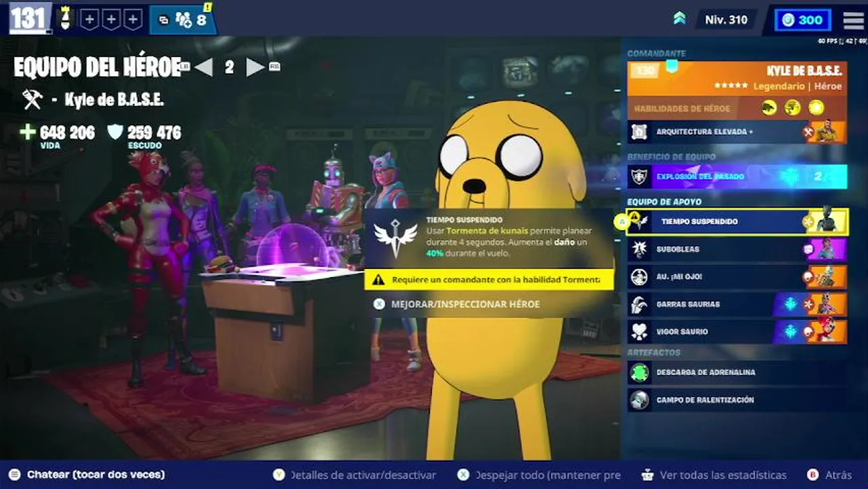The width and height of the screenshot is (868, 489).
Task: Click the power level 131 badge
Action: tap(29, 18)
